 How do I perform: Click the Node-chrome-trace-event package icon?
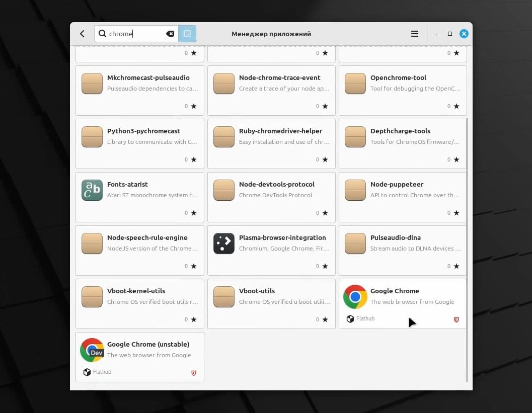click(223, 84)
